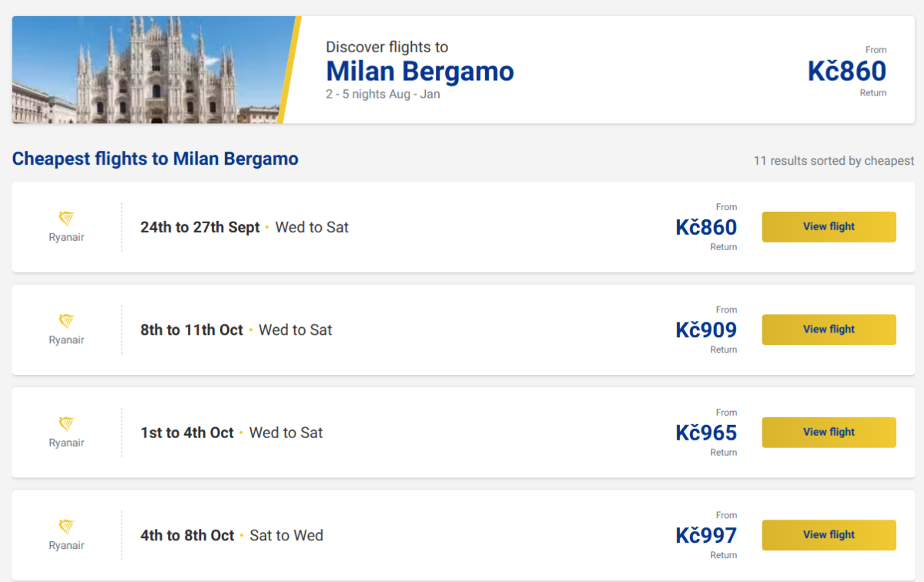Viewport: 924px width, 582px height.
Task: Click 'Cheapest flights to Milan Bergamo' heading
Action: [156, 159]
